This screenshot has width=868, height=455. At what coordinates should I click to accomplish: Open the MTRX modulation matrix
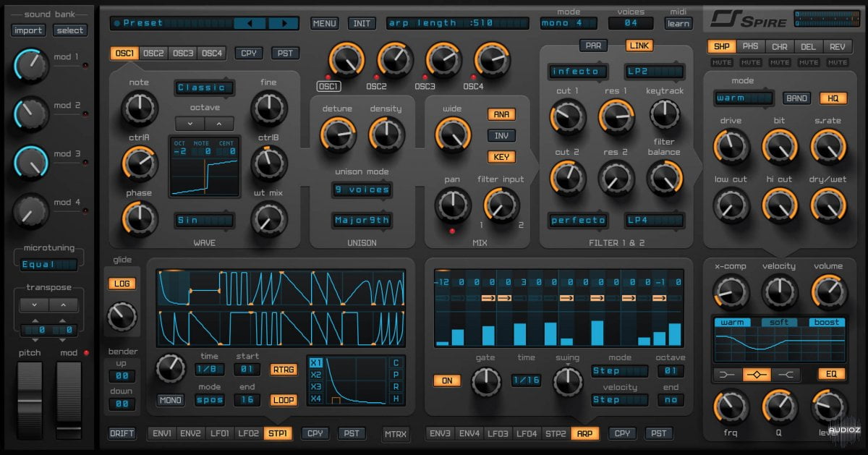pyautogui.click(x=396, y=434)
